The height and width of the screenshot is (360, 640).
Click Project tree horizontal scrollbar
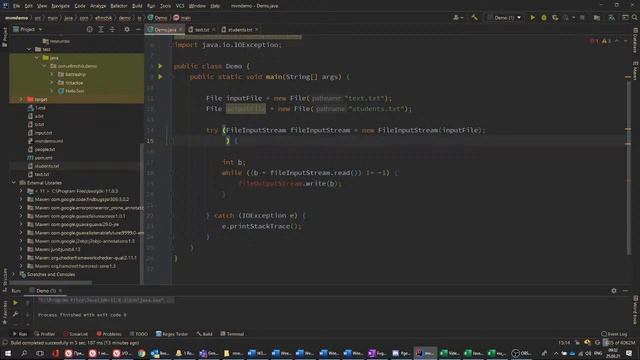click(x=51, y=282)
